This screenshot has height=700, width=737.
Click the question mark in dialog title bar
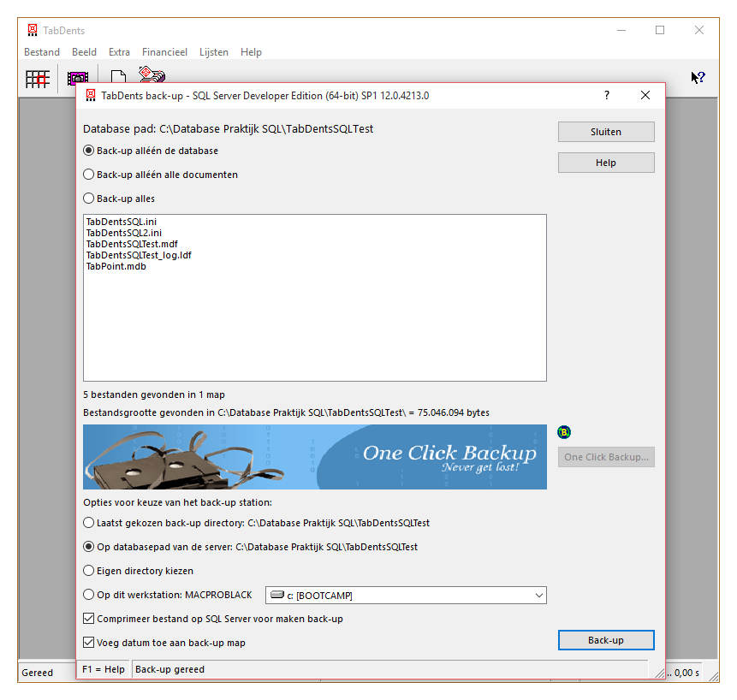click(x=607, y=95)
